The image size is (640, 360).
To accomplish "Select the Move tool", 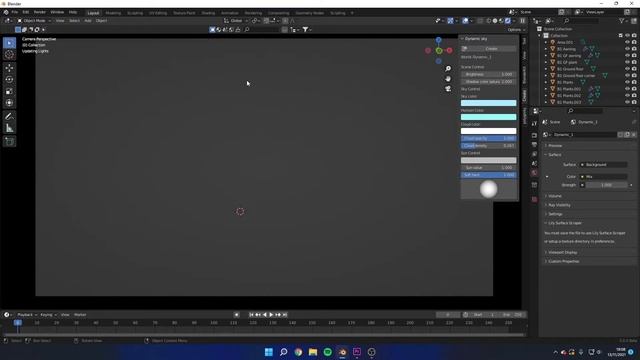I will [9, 68].
